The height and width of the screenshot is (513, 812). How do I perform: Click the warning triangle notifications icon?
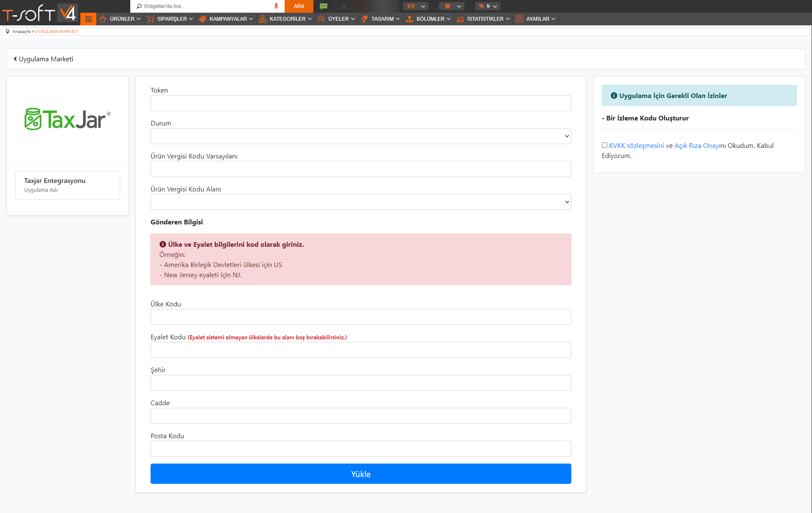click(x=344, y=6)
